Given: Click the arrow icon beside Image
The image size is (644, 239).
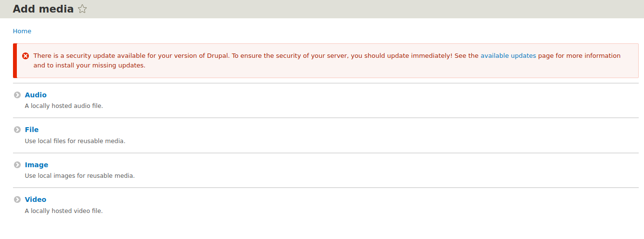Looking at the screenshot, I should point(17,165).
